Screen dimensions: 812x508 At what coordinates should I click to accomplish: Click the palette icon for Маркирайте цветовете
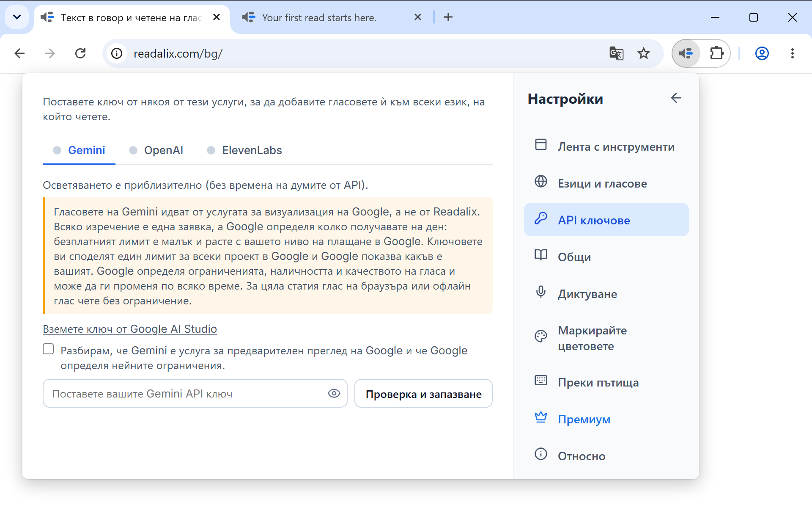(x=541, y=336)
